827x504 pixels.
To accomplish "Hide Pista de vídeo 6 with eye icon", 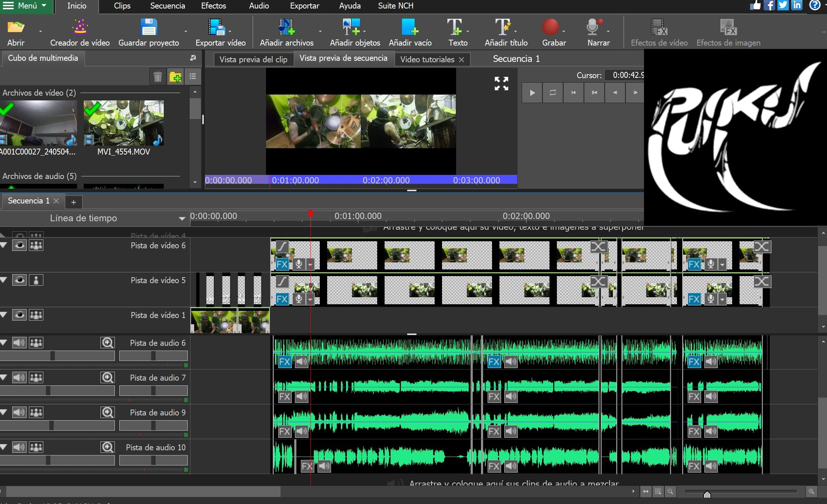I will click(x=19, y=245).
